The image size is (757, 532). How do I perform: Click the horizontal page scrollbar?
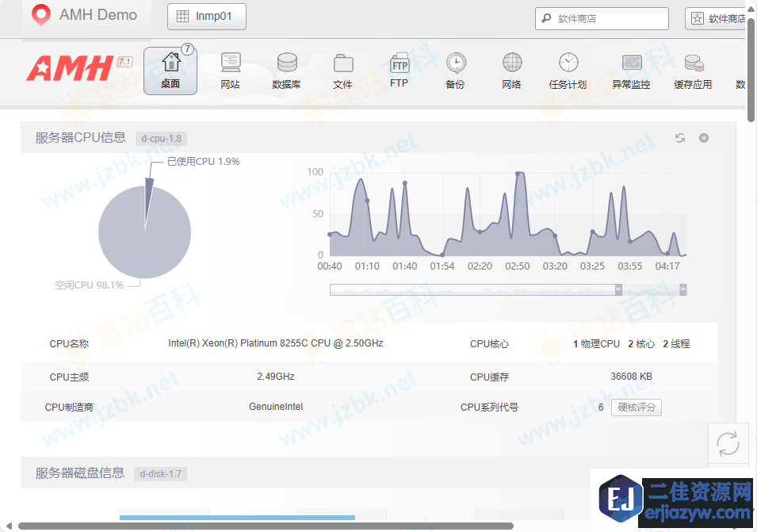(266, 526)
